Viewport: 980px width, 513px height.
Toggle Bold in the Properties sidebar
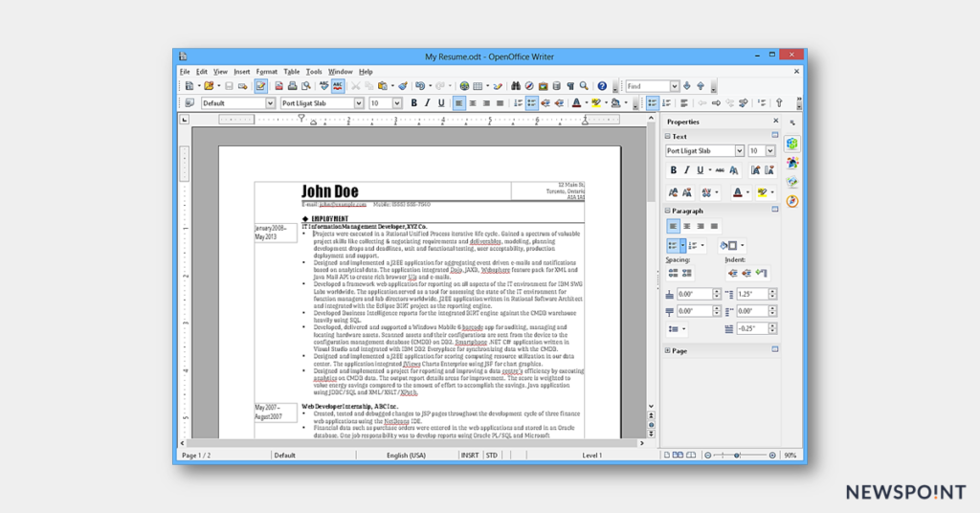pyautogui.click(x=673, y=170)
